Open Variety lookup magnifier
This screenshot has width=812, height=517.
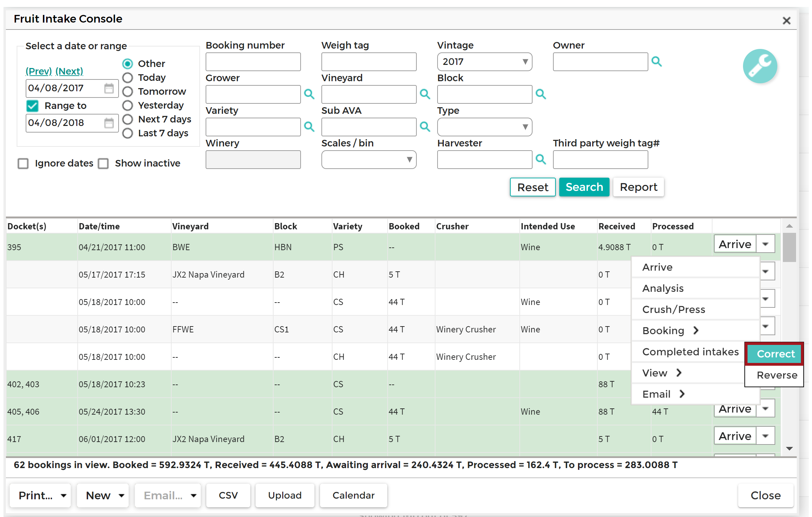[x=309, y=127]
